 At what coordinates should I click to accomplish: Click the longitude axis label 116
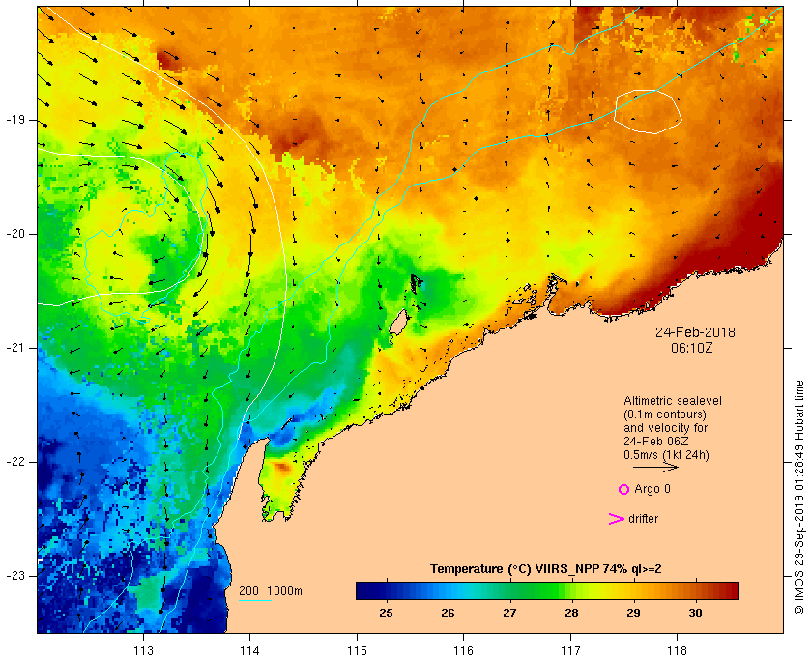coord(463,650)
